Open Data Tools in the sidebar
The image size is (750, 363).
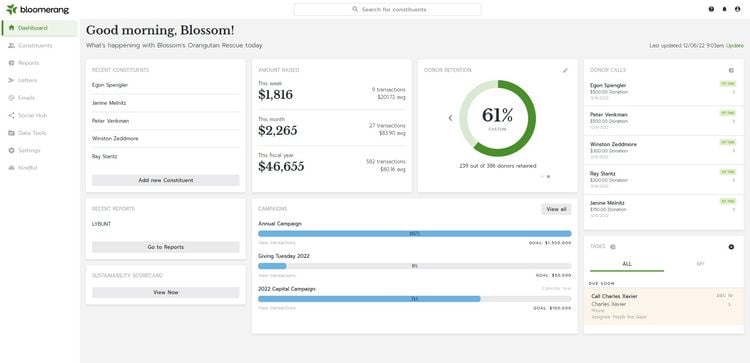coord(39,133)
